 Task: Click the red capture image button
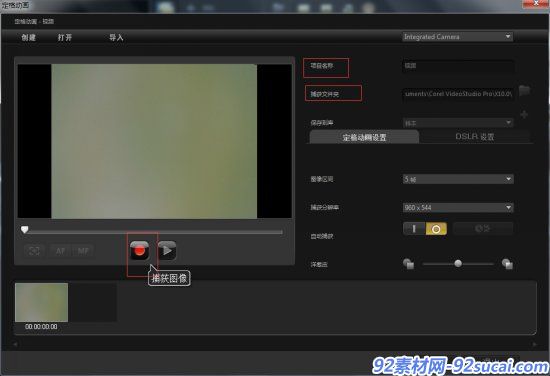(x=140, y=250)
